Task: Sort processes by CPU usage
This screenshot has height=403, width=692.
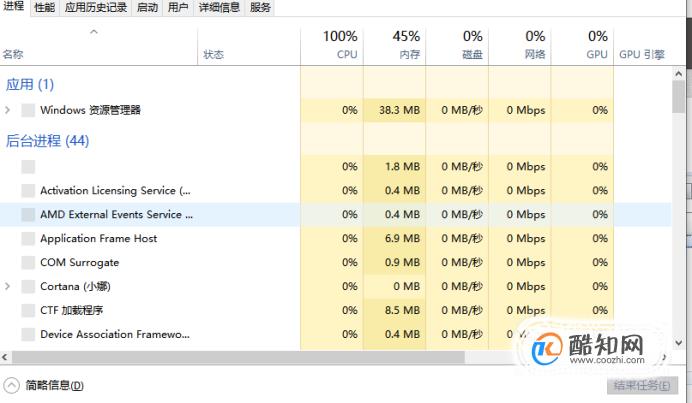Action: tap(332, 46)
